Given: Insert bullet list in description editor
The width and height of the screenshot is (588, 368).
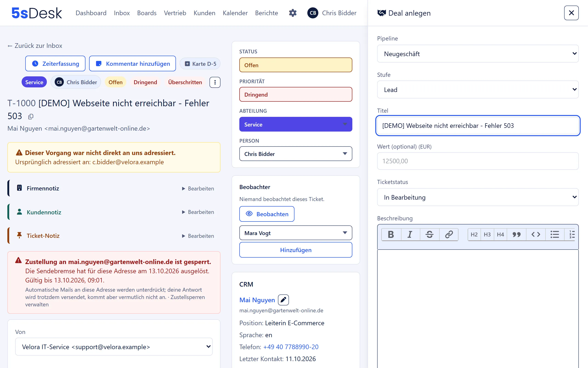Looking at the screenshot, I should coord(555,234).
